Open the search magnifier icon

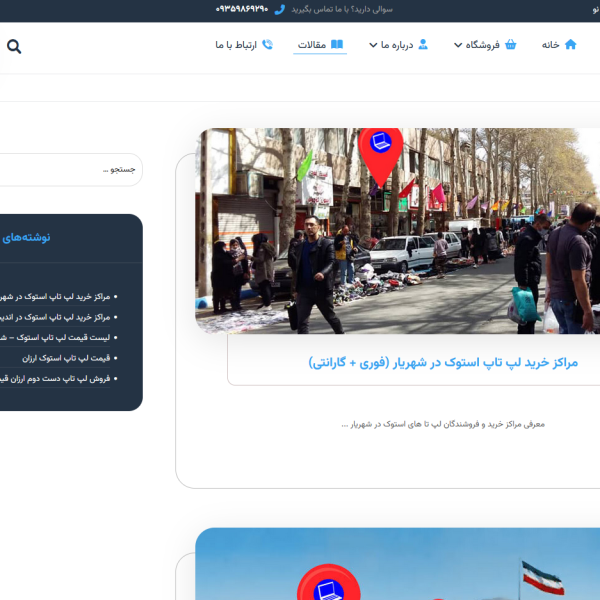pos(14,46)
